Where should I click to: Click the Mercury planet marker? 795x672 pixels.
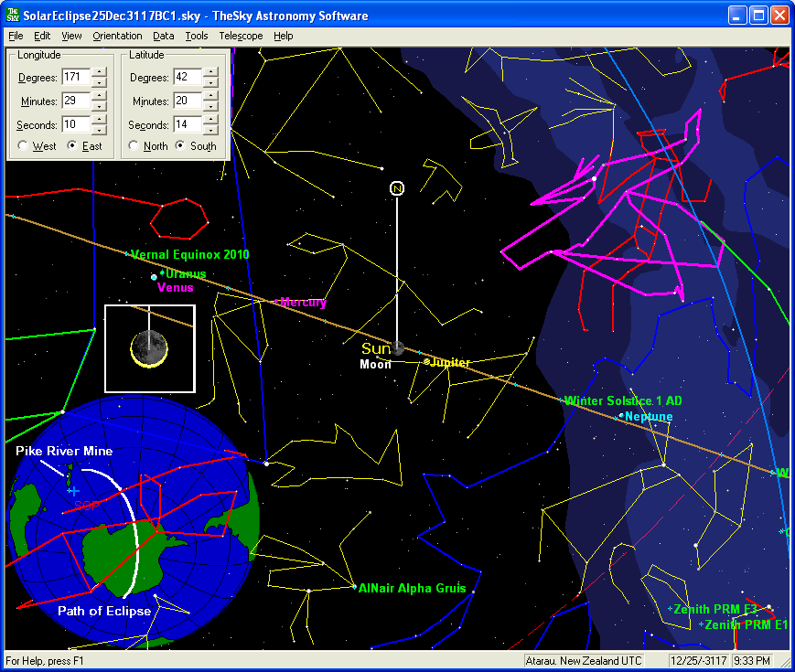[276, 302]
